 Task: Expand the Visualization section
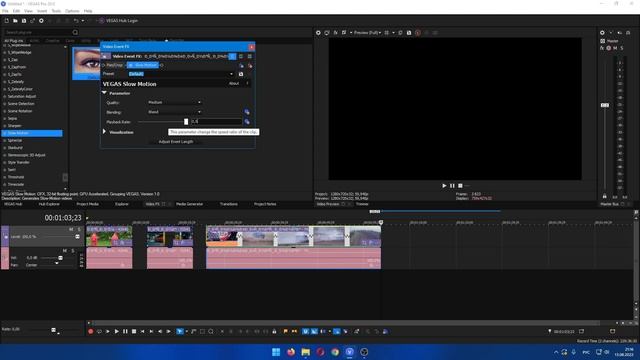[x=104, y=132]
